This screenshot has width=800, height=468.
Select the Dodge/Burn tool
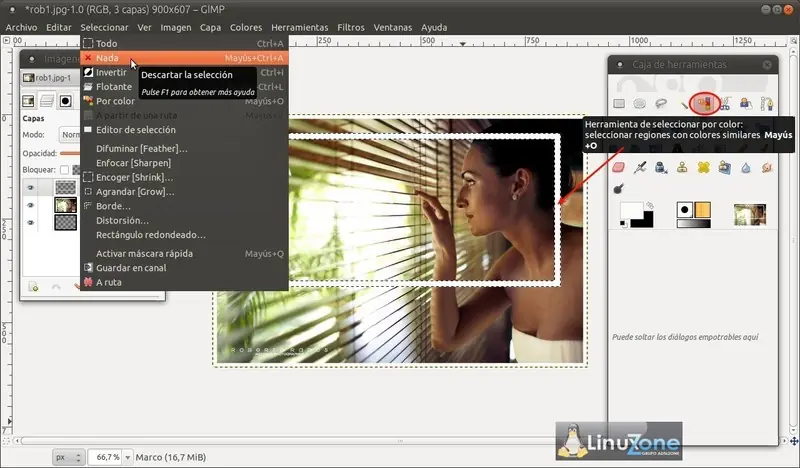(x=619, y=189)
